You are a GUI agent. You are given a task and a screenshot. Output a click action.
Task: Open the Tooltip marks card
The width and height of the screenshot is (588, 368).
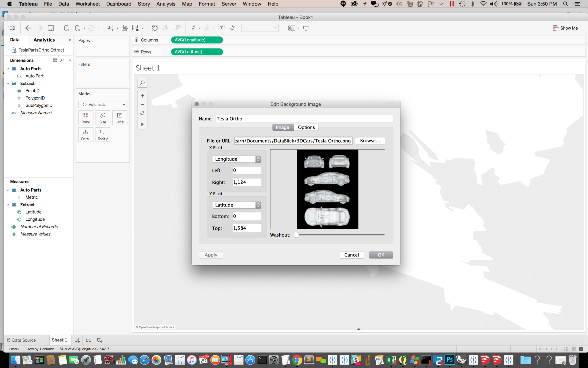pyautogui.click(x=103, y=135)
